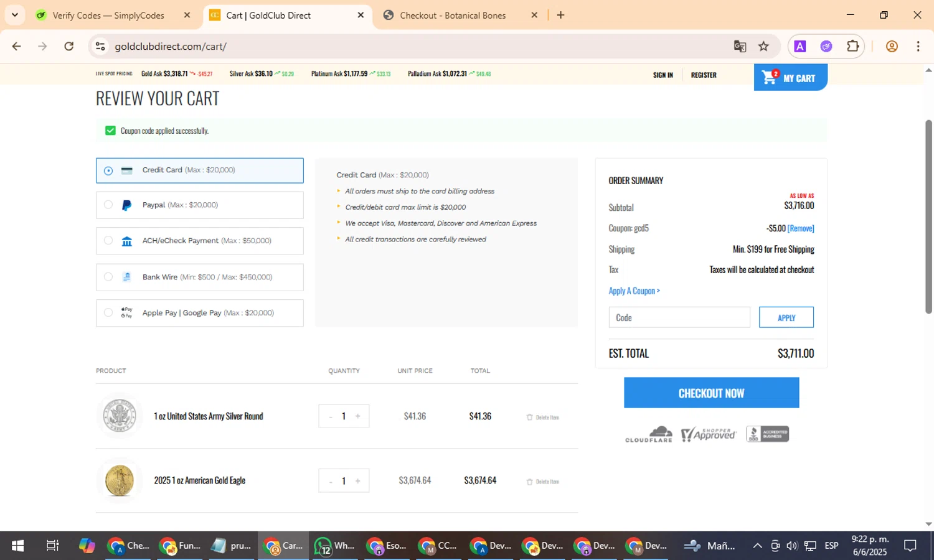Delete the Army Silver Round item
The height and width of the screenshot is (560, 934).
point(543,418)
